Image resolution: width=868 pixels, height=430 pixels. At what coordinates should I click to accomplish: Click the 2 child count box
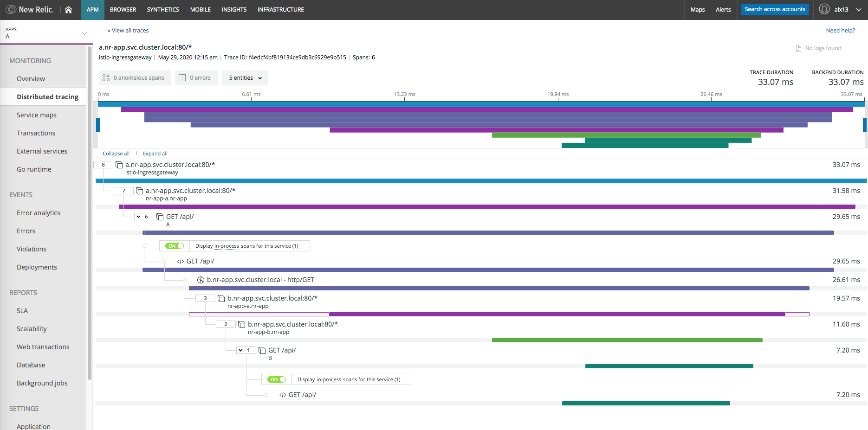coord(226,324)
